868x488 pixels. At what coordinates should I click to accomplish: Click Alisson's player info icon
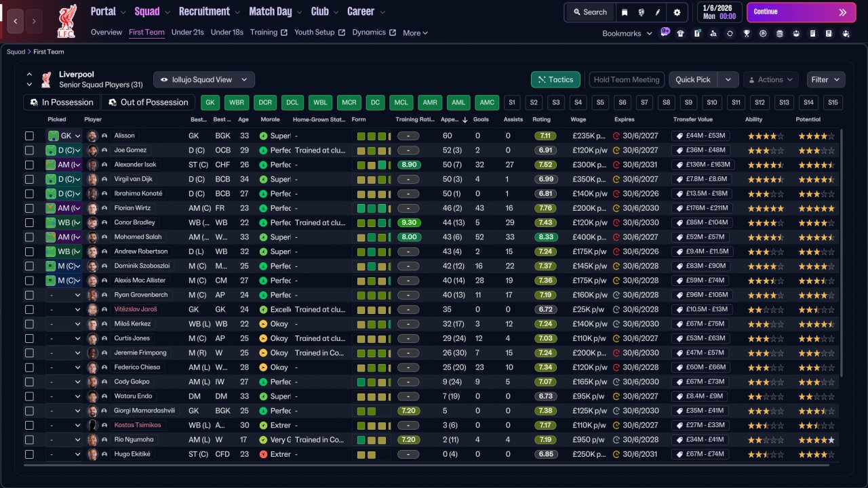[104, 136]
